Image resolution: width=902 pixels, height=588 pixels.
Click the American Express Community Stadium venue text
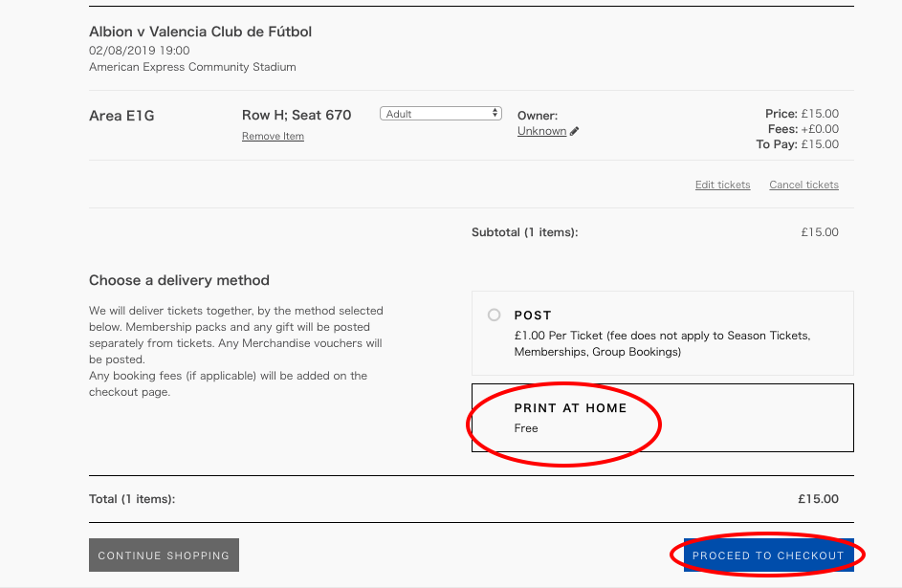192,67
